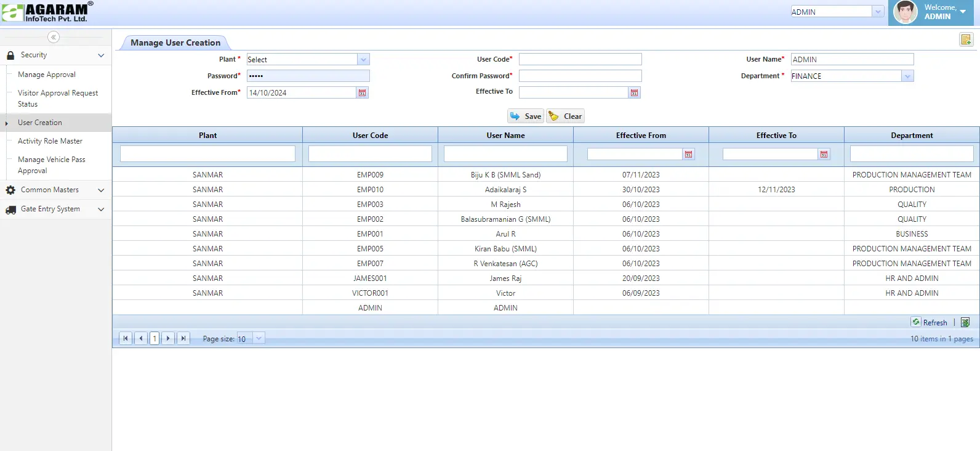Viewport: 980px width, 451px height.
Task: Click the Clear button
Action: (x=565, y=116)
